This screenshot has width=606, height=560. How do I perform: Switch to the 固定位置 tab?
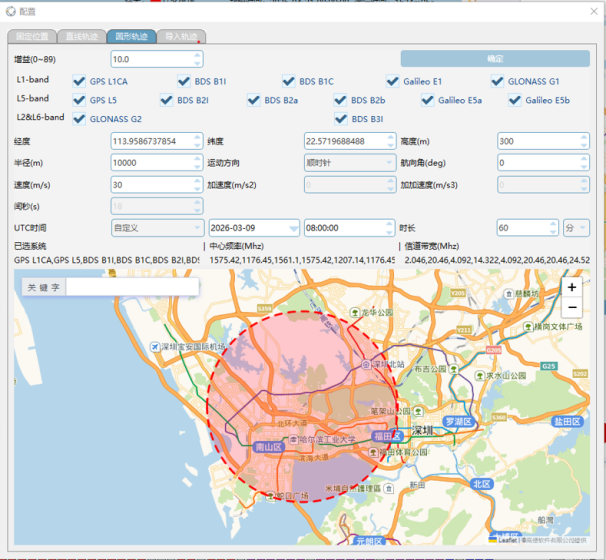click(x=32, y=36)
